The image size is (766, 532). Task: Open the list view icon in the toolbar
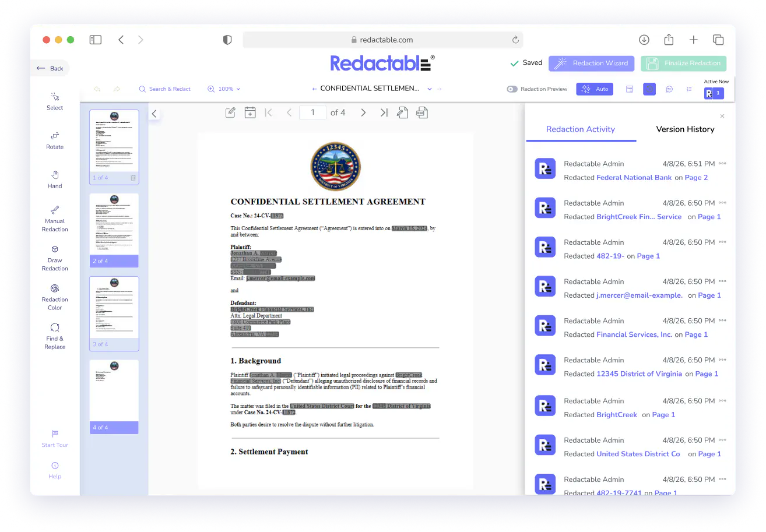(689, 89)
